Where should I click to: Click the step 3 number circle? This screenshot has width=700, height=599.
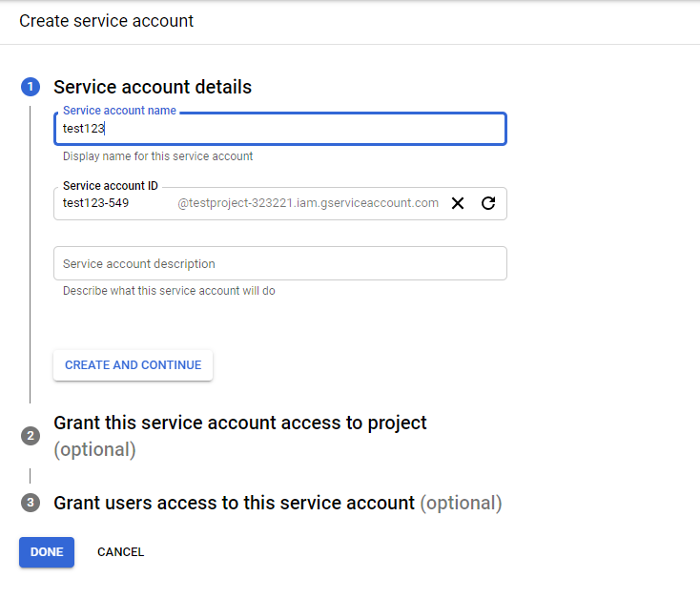point(30,503)
